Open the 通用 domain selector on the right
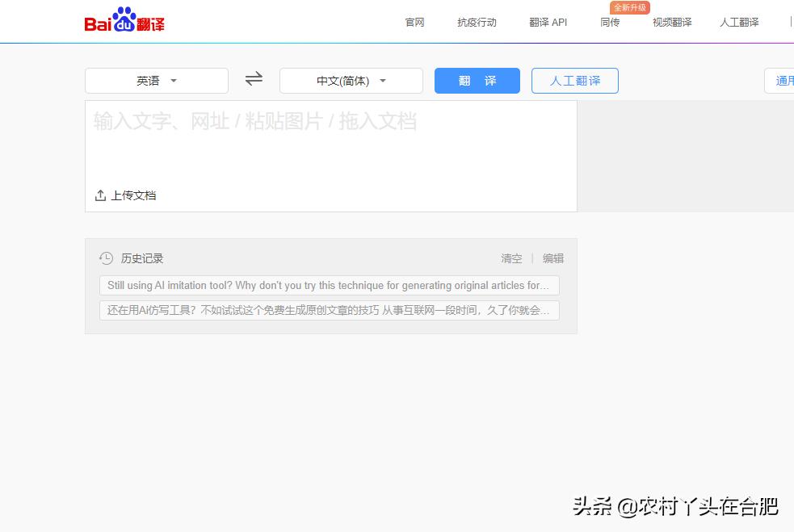 click(783, 80)
